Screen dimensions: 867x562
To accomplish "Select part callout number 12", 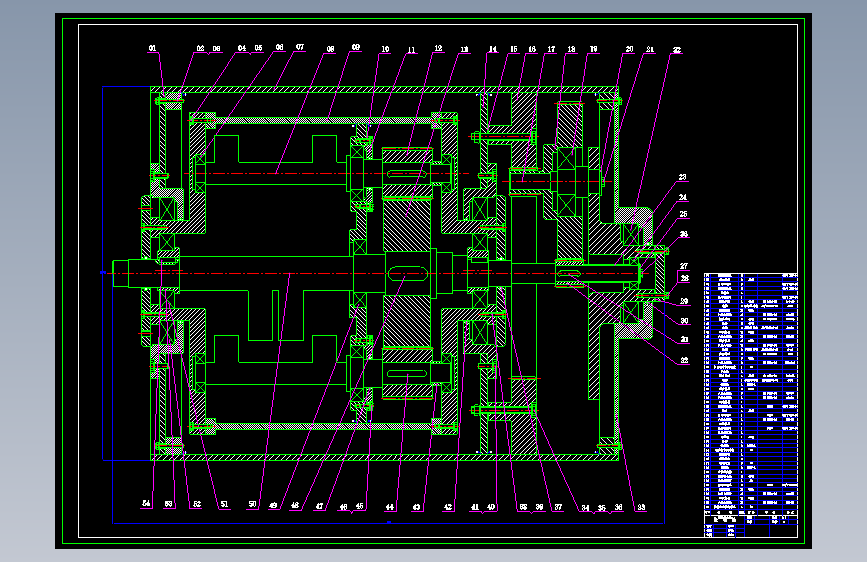I will pos(438,49).
